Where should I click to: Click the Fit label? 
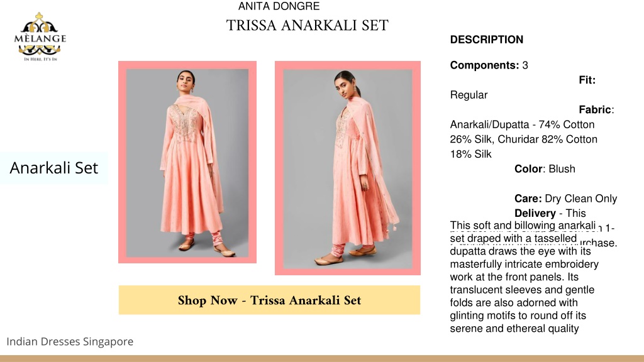tap(587, 80)
